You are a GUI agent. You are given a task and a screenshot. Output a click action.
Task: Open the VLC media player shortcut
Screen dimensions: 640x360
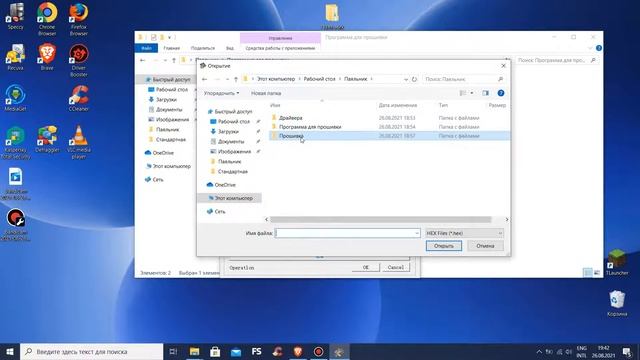pyautogui.click(x=78, y=143)
